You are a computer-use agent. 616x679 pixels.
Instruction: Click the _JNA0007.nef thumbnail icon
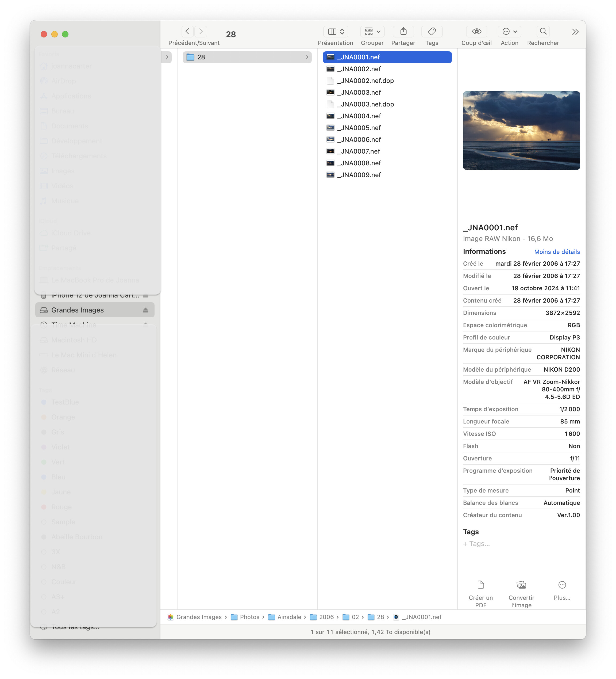[330, 151]
